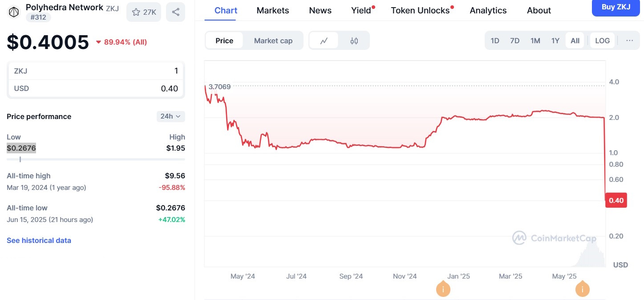Viewport: 644px width, 300px height.
Task: Click the low-high price range slider
Action: (x=96, y=159)
